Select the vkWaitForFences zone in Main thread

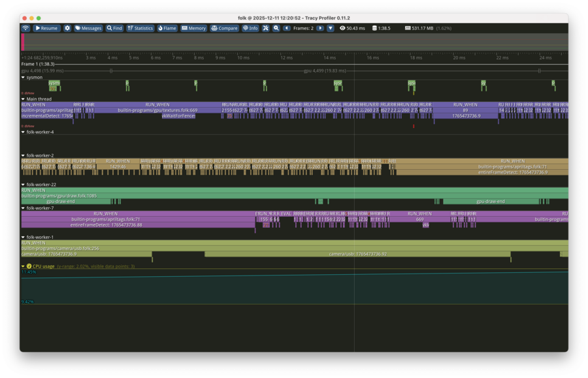[178, 116]
